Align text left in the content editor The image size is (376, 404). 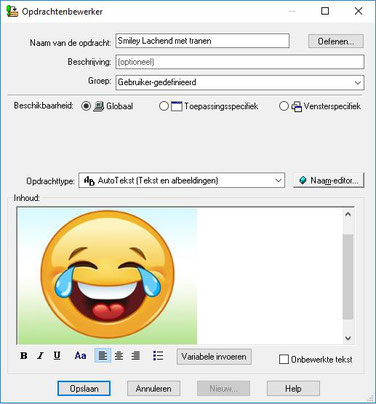(103, 356)
